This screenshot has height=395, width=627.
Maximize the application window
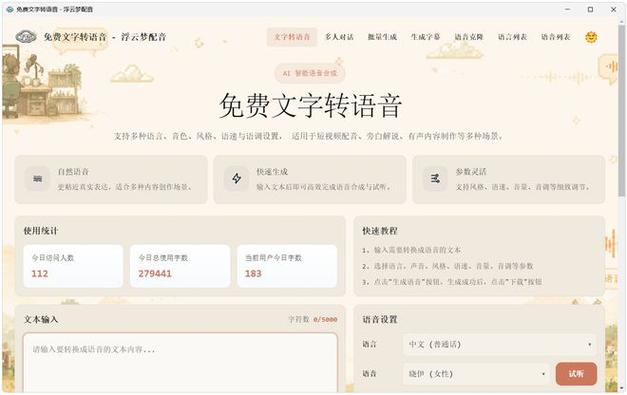click(590, 9)
